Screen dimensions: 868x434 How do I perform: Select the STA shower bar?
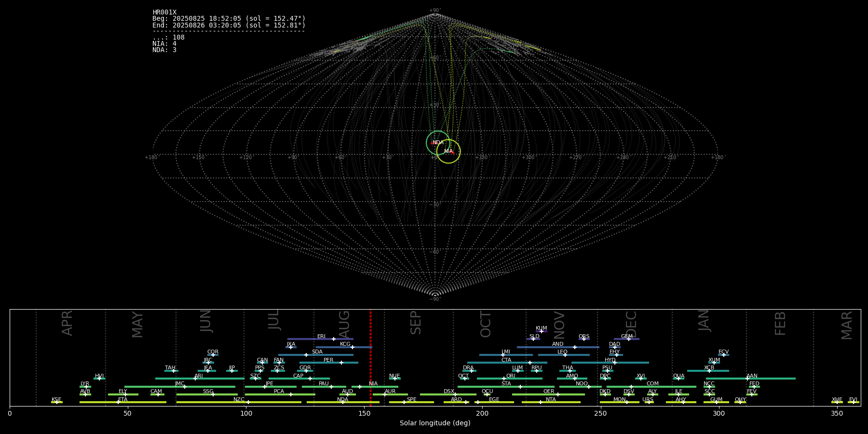point(506,387)
